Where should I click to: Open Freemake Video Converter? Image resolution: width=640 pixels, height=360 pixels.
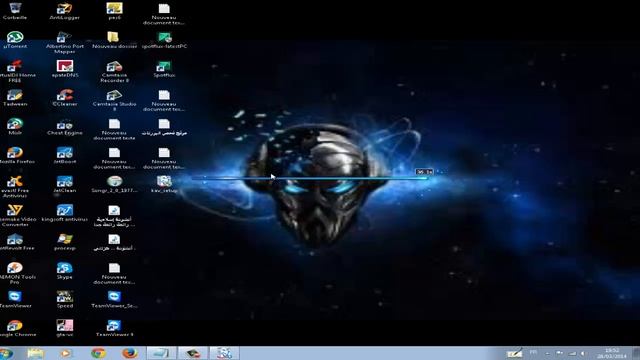tap(15, 216)
